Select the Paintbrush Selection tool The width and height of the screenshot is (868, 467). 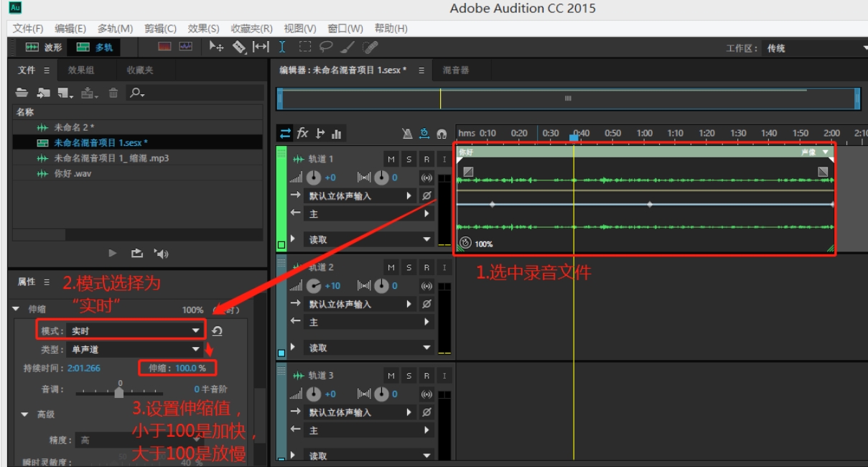(x=347, y=47)
